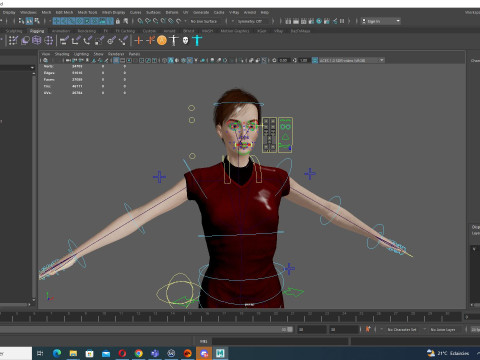Open the Edit Mesh menu
Viewport: 480px width, 360px height.
pos(64,12)
